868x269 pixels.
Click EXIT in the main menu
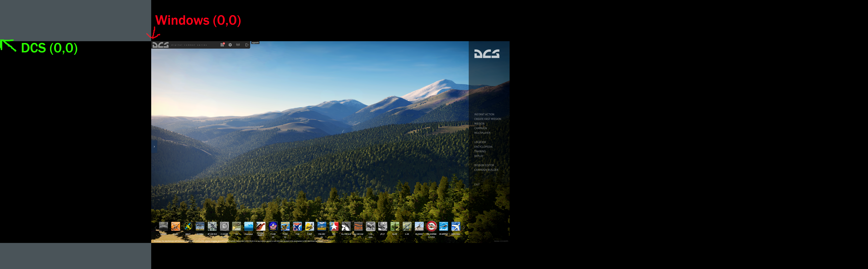pos(477,184)
